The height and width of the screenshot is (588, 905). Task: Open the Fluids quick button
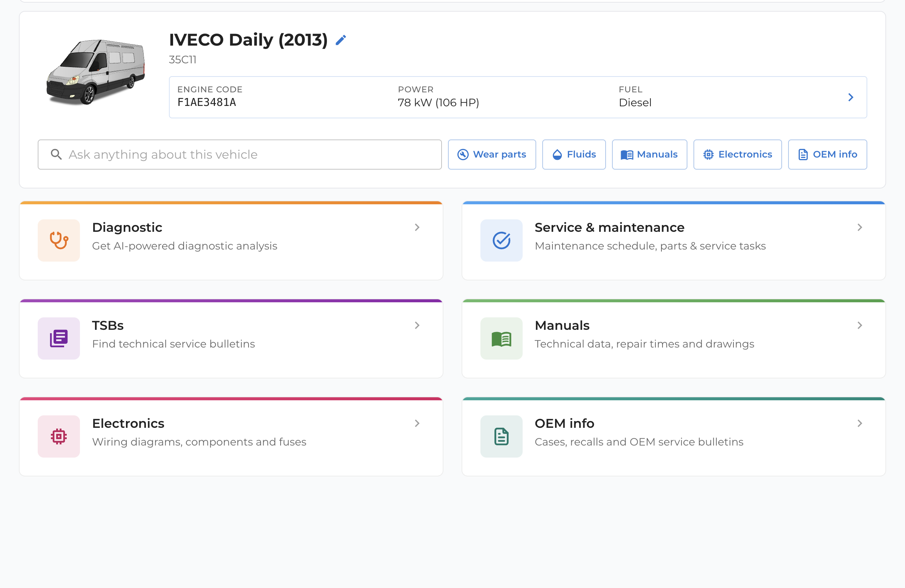pyautogui.click(x=574, y=154)
